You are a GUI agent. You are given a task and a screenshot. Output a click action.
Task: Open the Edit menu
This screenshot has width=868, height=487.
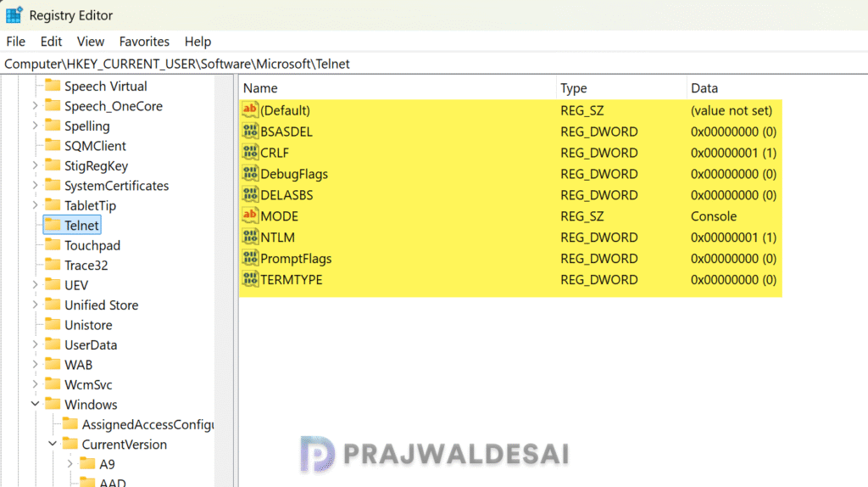tap(51, 42)
